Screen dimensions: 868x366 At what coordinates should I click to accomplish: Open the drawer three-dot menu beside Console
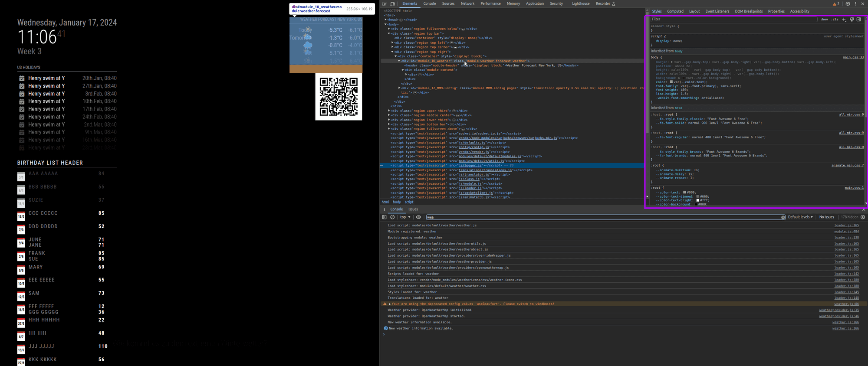[384, 209]
